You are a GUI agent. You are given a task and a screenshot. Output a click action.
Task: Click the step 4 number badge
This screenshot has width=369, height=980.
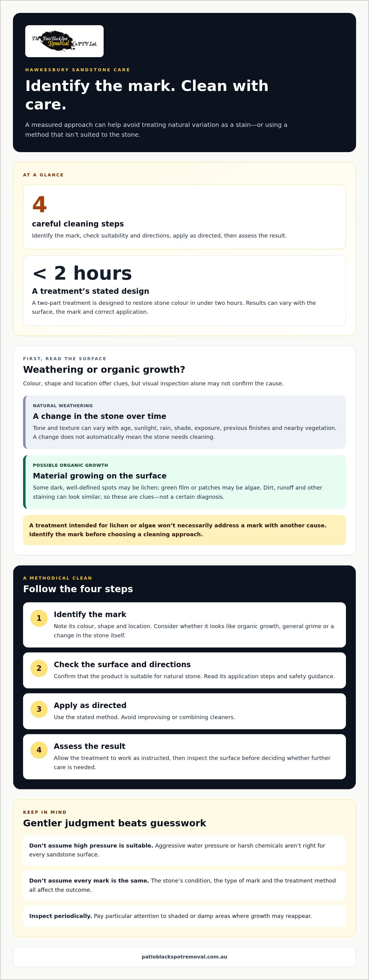tap(39, 750)
